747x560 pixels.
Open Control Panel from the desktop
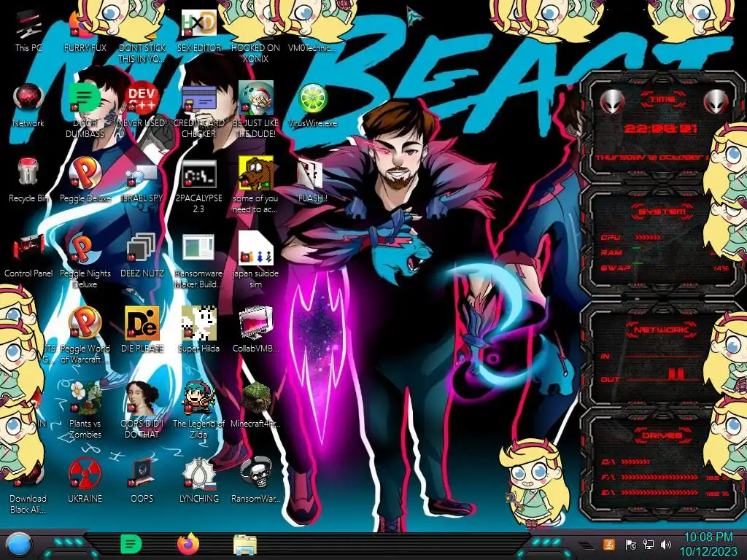(x=28, y=256)
